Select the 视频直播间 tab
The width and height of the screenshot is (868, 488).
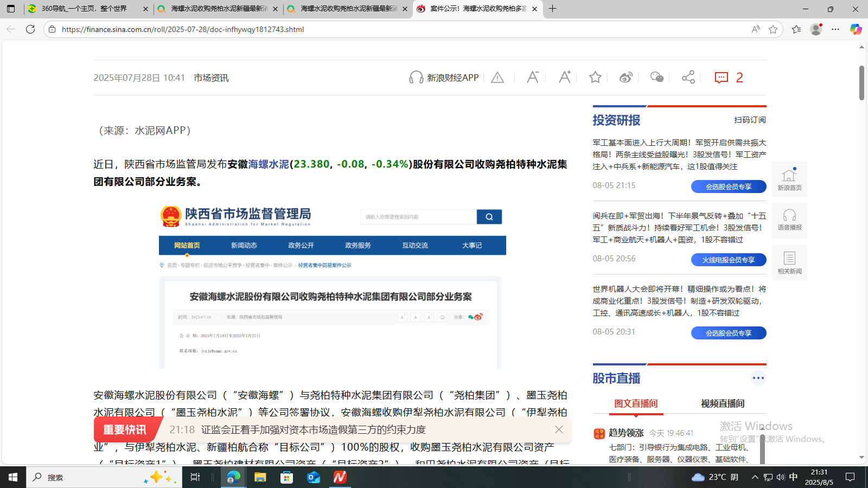[723, 403]
